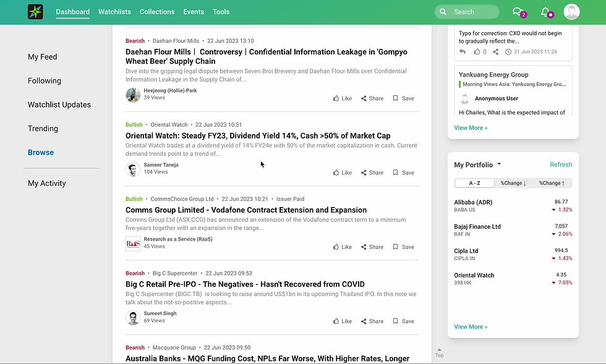Click reply arrow on CXO comment
The image size is (606, 364).
coord(463,51)
